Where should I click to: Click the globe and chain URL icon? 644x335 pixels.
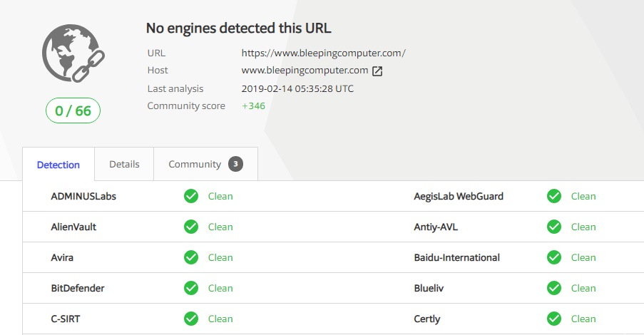point(73,53)
